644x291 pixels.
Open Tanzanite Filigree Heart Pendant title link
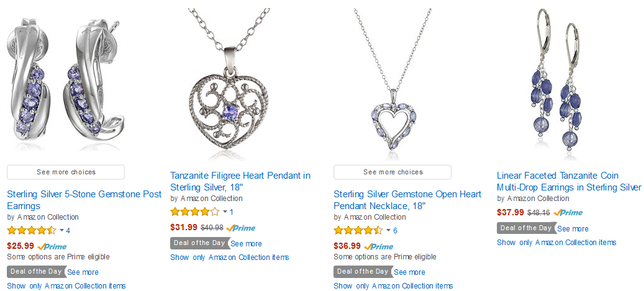(x=240, y=181)
